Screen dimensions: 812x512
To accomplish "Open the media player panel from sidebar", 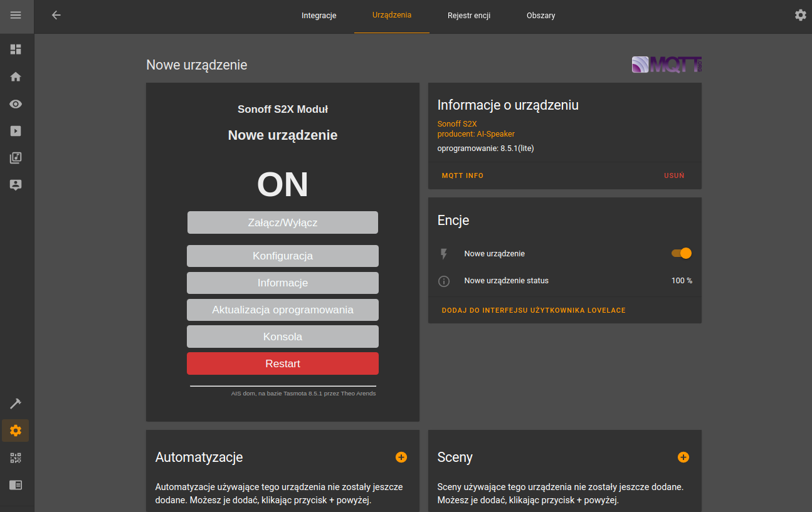I will 16,130.
